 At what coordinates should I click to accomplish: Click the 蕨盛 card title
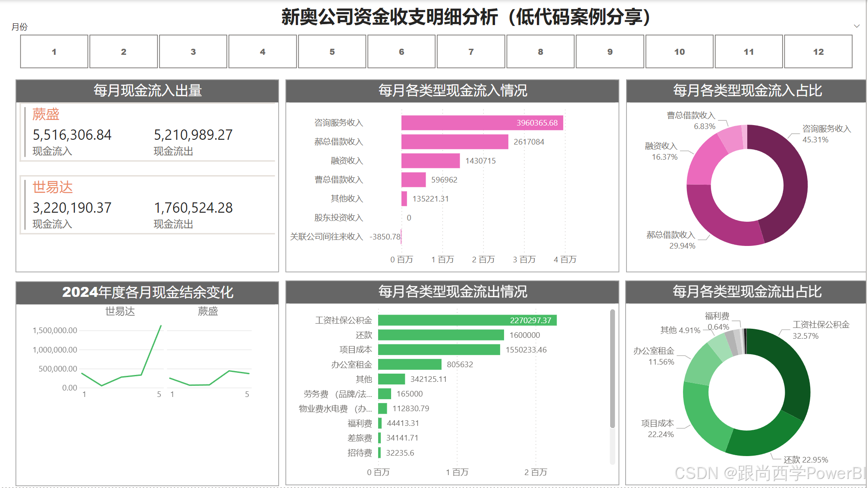(46, 114)
